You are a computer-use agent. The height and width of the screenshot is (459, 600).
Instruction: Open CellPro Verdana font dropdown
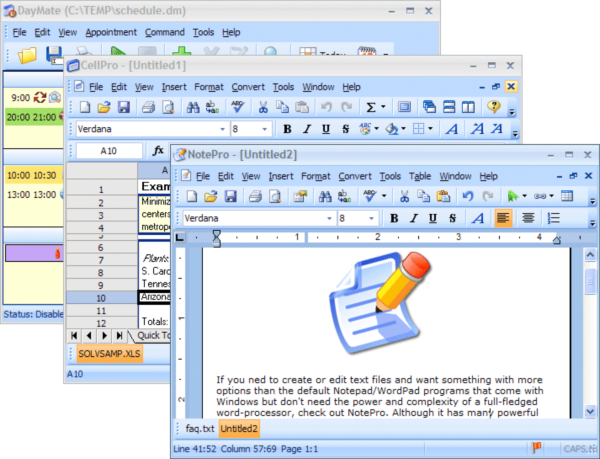(222, 129)
